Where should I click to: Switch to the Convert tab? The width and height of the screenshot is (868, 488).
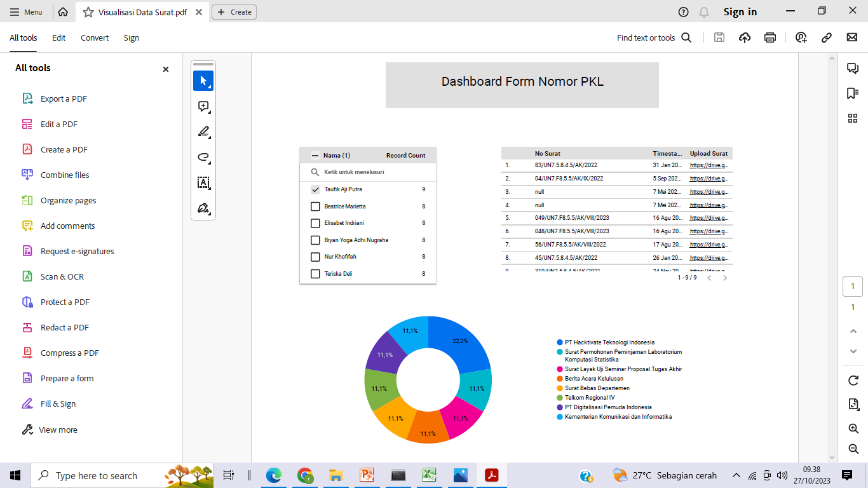pos(95,37)
